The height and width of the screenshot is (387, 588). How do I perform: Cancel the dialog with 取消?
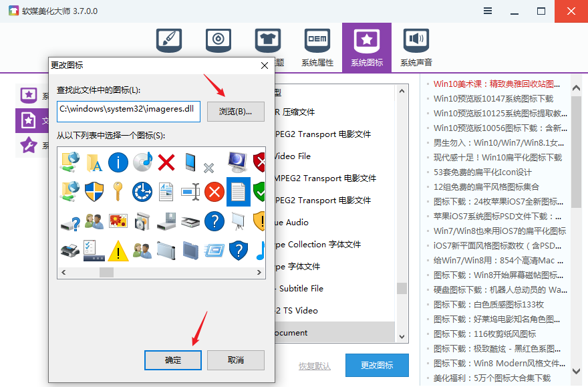(x=235, y=360)
